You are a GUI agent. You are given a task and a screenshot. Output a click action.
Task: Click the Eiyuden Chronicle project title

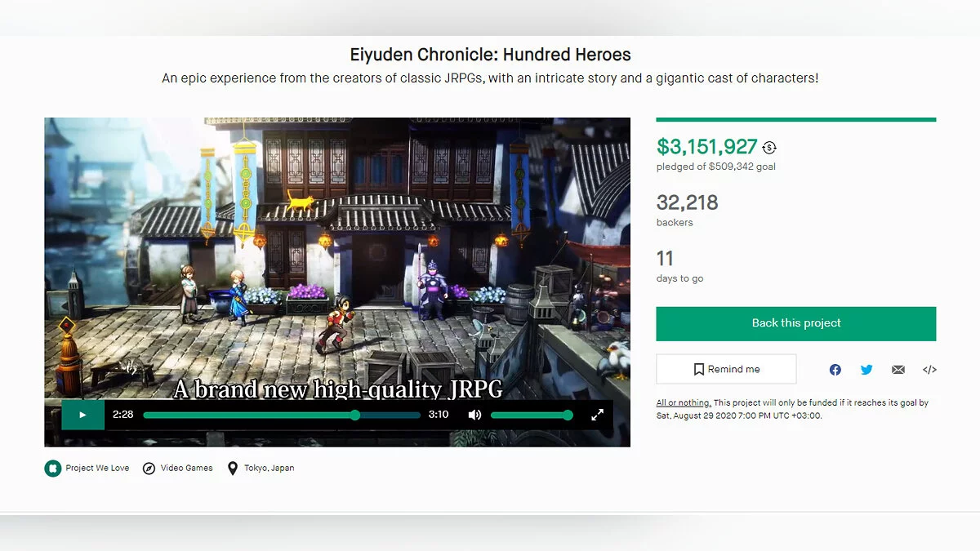pyautogui.click(x=490, y=56)
